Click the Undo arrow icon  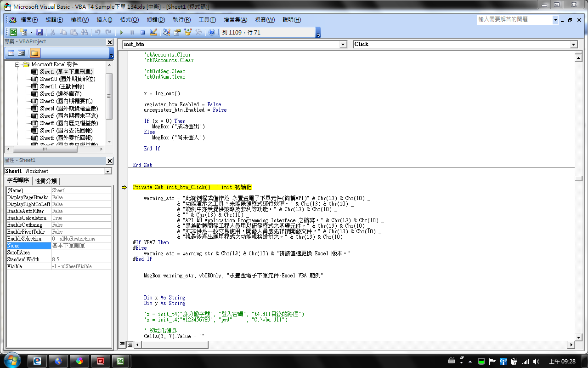[x=97, y=32]
